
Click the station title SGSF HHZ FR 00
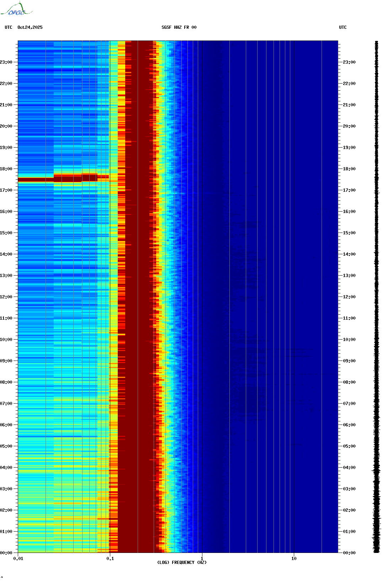coord(179,27)
